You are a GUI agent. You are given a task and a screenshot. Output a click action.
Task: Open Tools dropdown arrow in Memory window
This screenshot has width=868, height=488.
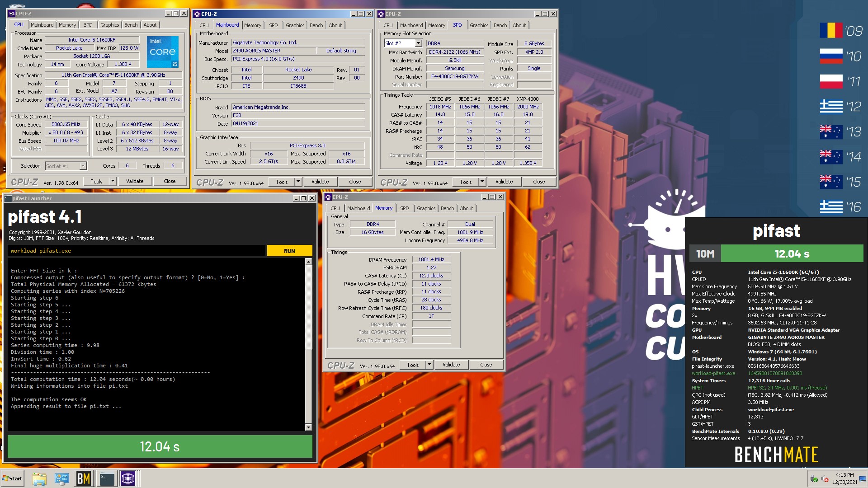[x=429, y=365]
